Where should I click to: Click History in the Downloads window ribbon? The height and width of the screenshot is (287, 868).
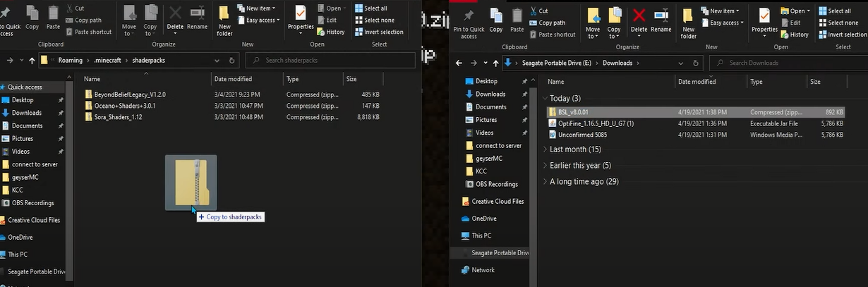pyautogui.click(x=795, y=34)
